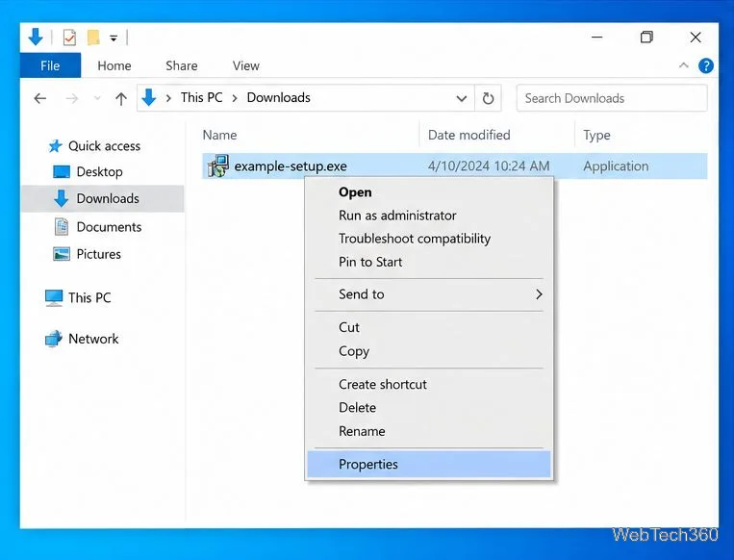
Task: Click the example-setup.exe installer icon
Action: tap(218, 166)
